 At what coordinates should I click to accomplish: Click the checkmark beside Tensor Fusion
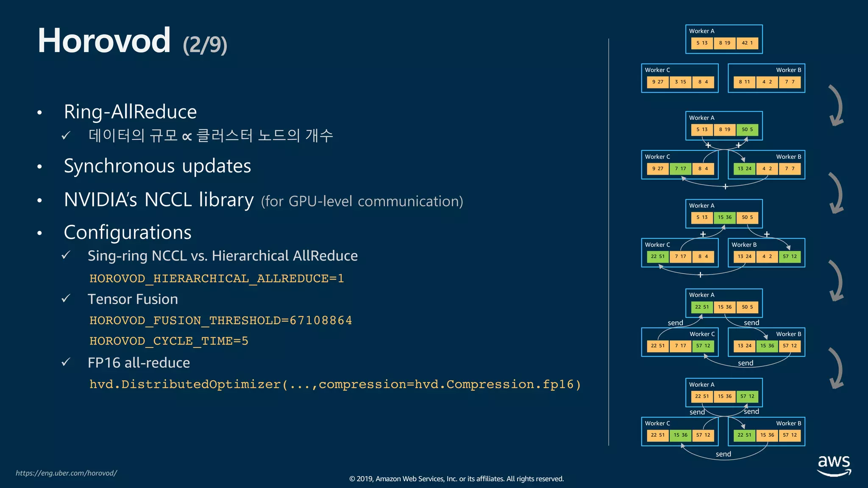pyautogui.click(x=66, y=299)
